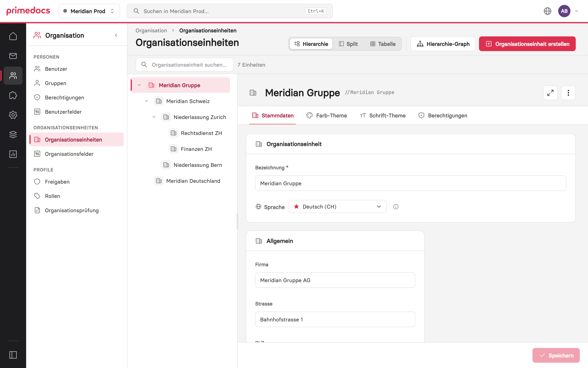This screenshot has height=368, width=588.
Task: Open the home icon in left rail
Action: [x=13, y=36]
